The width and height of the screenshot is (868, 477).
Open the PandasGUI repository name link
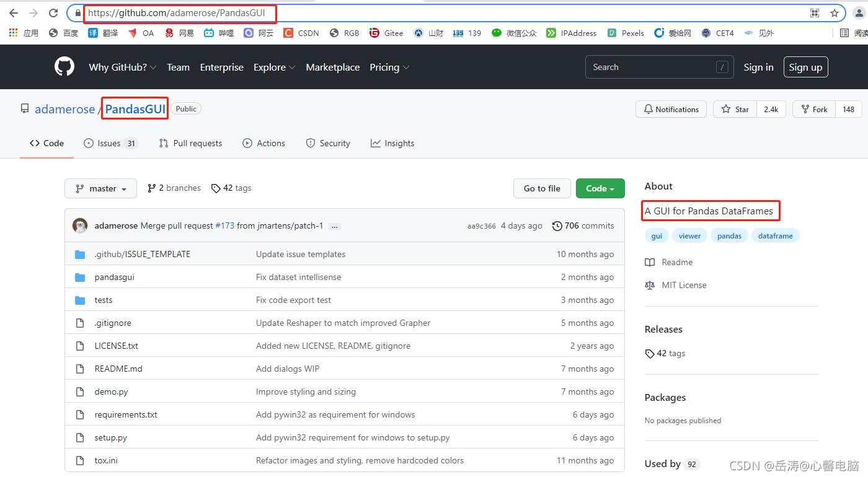click(x=135, y=109)
